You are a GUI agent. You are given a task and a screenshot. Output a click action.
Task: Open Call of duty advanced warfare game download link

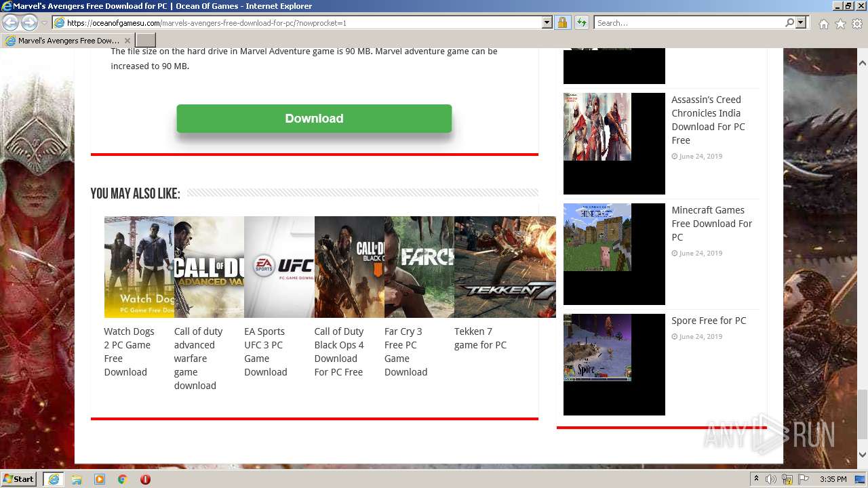point(198,359)
